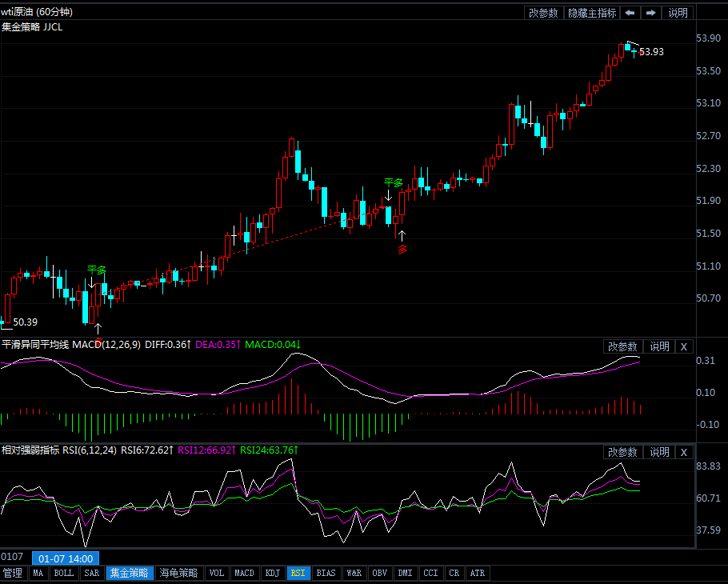The image size is (728, 584).
Task: Select the 海龟策略 strategy tab
Action: (178, 573)
